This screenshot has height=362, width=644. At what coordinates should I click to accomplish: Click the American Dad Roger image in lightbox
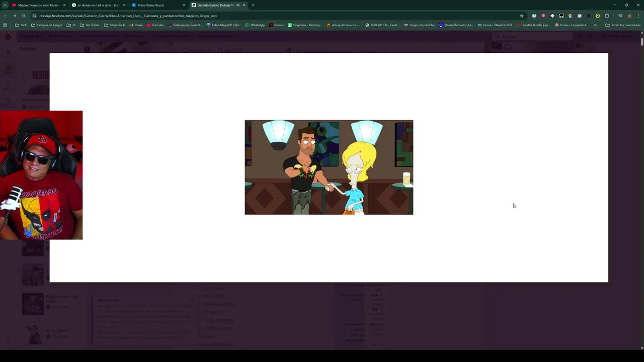point(329,167)
